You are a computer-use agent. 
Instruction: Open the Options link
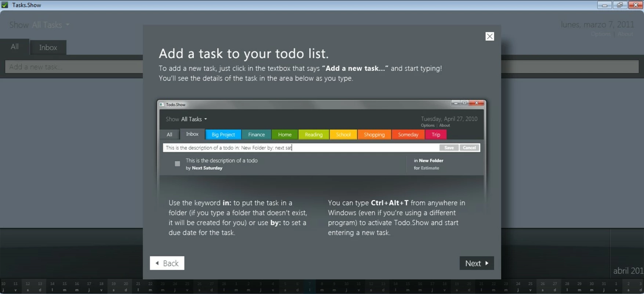pos(600,34)
